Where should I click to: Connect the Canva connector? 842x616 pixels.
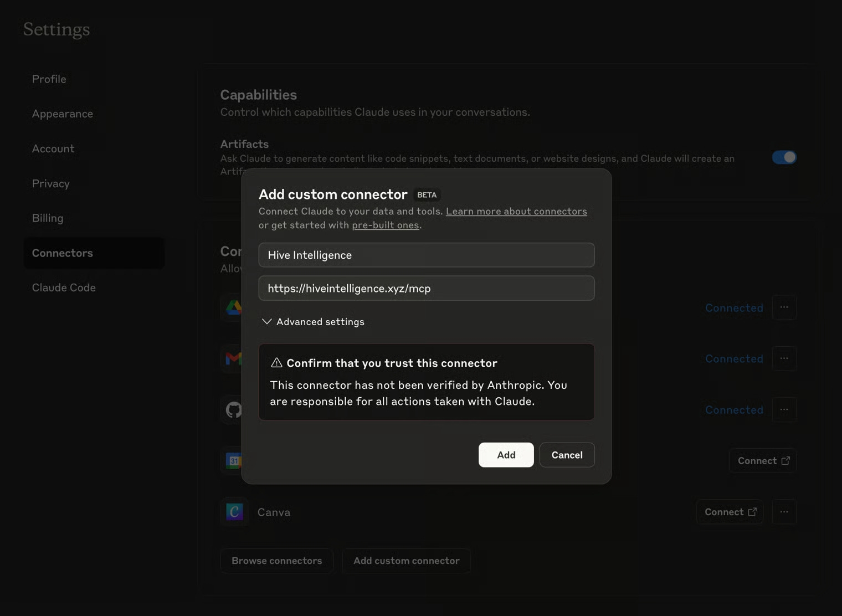730,512
